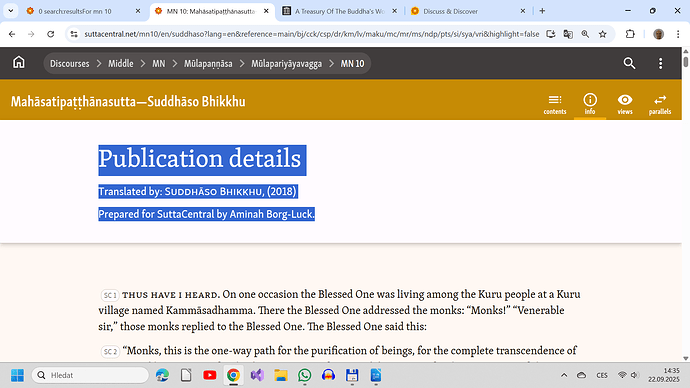Show the parallels list
Viewport: 690px width, 388px height.
660,104
